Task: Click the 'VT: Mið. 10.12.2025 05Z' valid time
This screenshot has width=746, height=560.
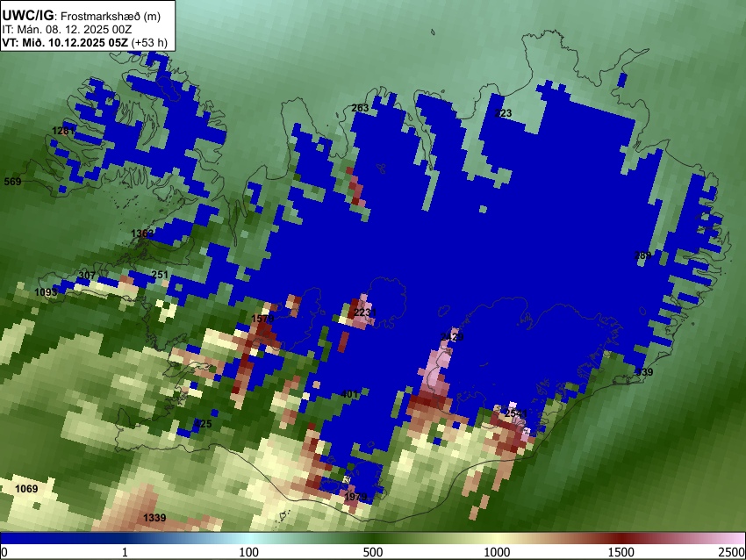Action: [65, 42]
